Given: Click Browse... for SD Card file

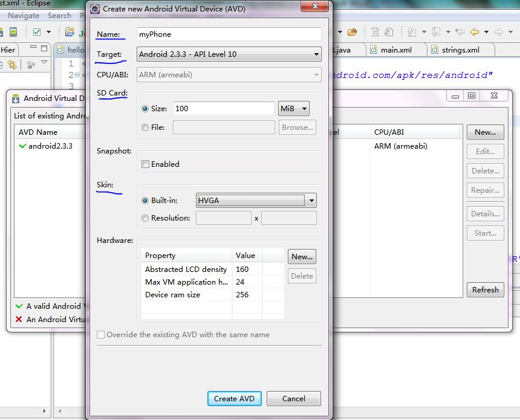Looking at the screenshot, I should 297,128.
